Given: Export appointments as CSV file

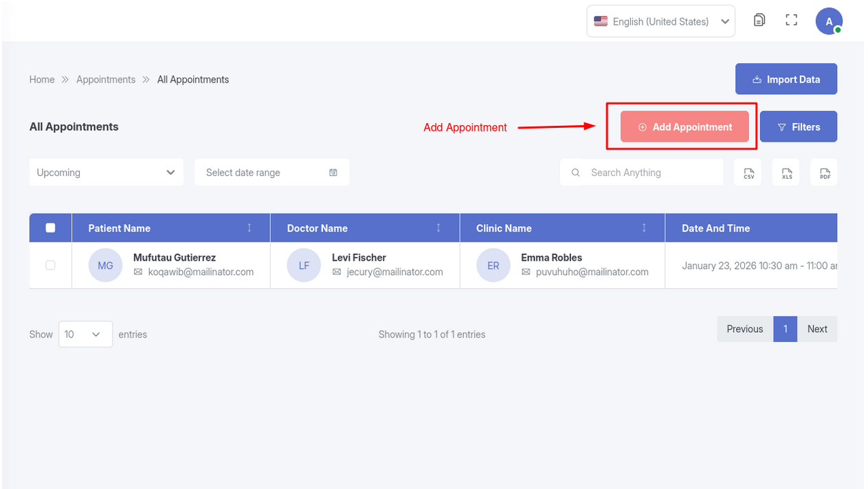Looking at the screenshot, I should click(748, 173).
